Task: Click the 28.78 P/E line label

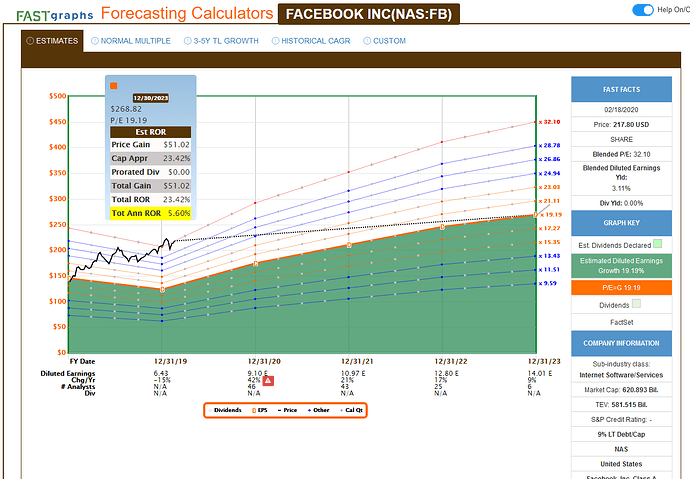Action: click(x=549, y=145)
